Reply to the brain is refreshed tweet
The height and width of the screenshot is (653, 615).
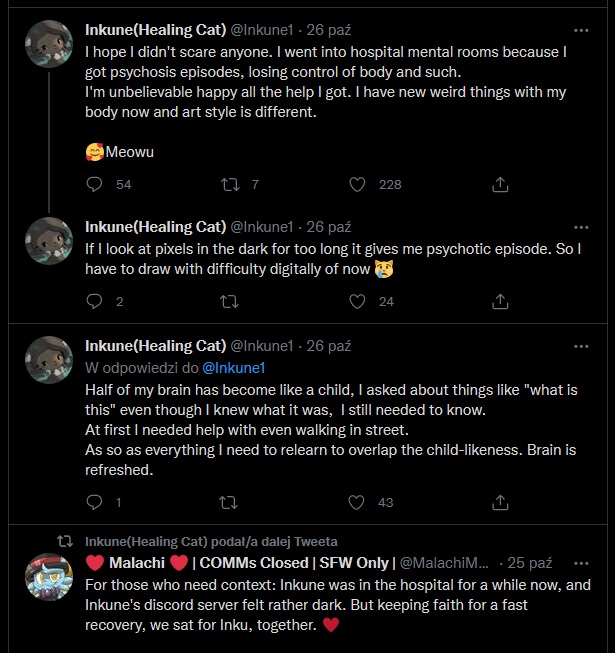click(x=95, y=502)
